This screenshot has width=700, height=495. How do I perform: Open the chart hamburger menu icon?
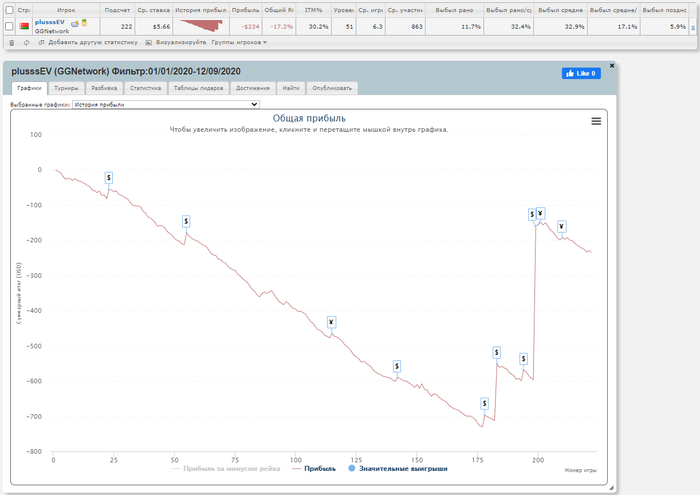tap(596, 121)
